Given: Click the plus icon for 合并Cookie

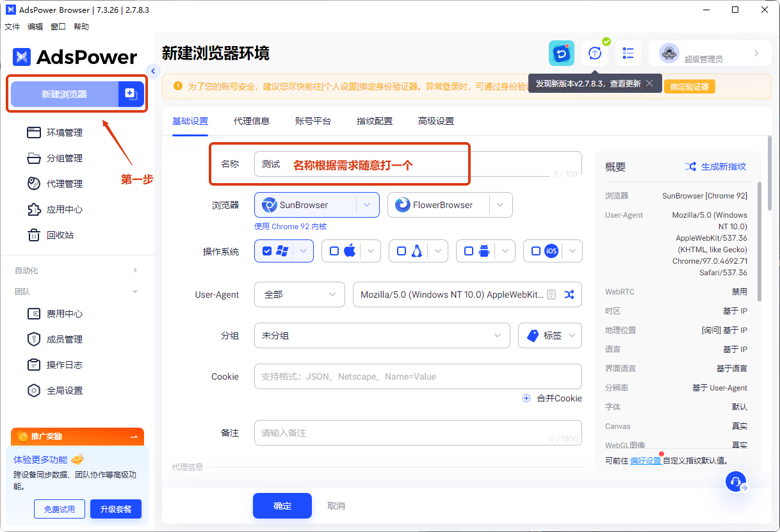Looking at the screenshot, I should coord(526,398).
